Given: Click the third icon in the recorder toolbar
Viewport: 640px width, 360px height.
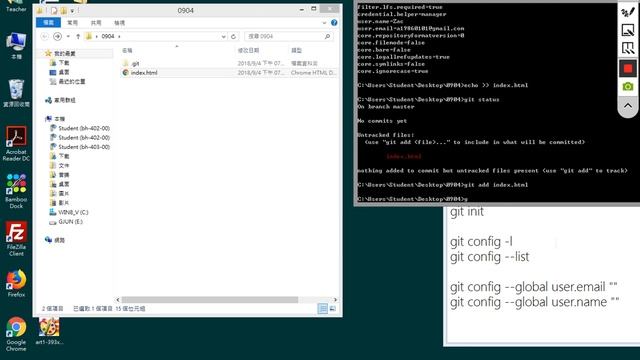Looking at the screenshot, I should click(x=628, y=48).
